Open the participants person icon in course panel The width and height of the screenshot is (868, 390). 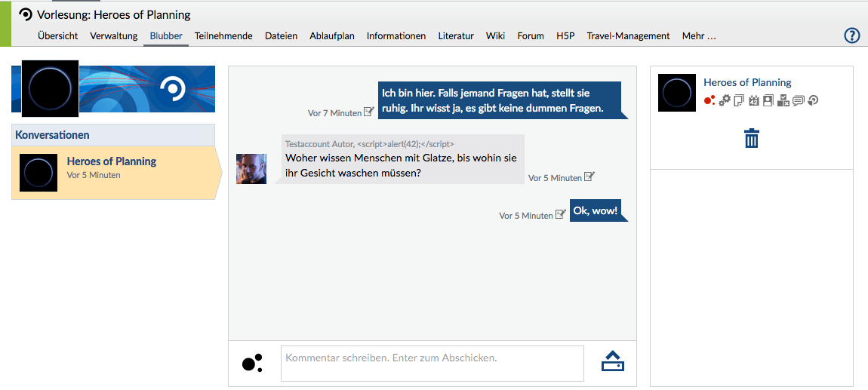pos(768,100)
